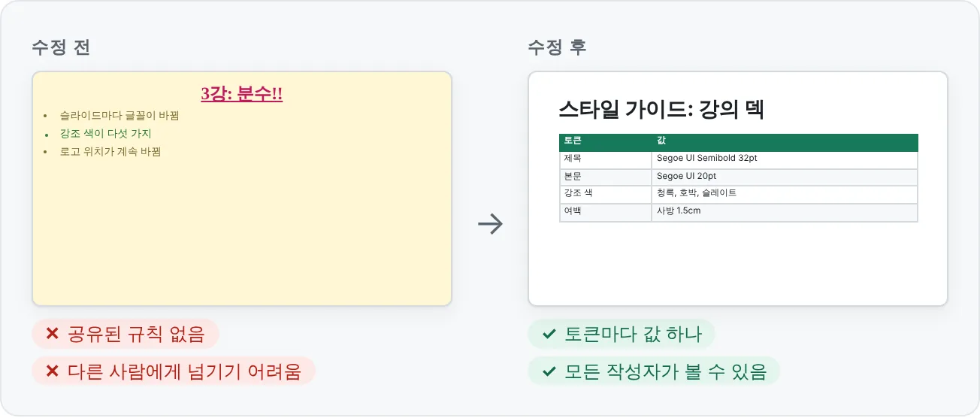Click bullet '강조 색이 다섯 가지'
This screenshot has width=980, height=418.
point(106,134)
